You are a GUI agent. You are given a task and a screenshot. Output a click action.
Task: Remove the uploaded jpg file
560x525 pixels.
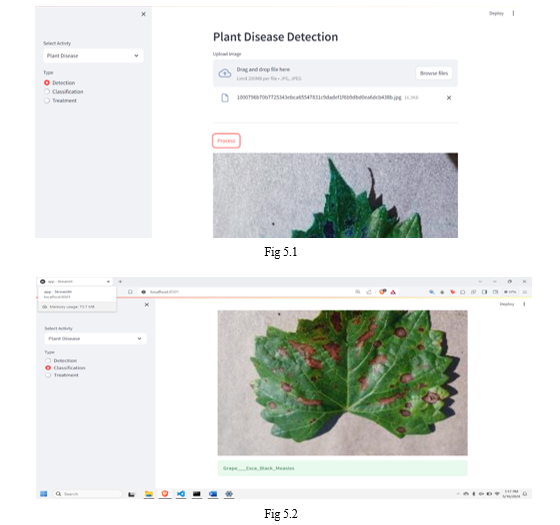449,98
